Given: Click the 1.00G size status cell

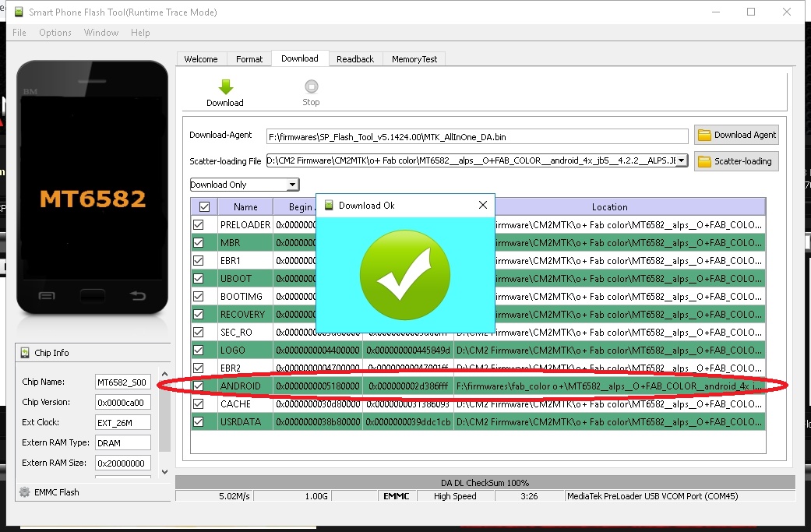Looking at the screenshot, I should point(291,496).
